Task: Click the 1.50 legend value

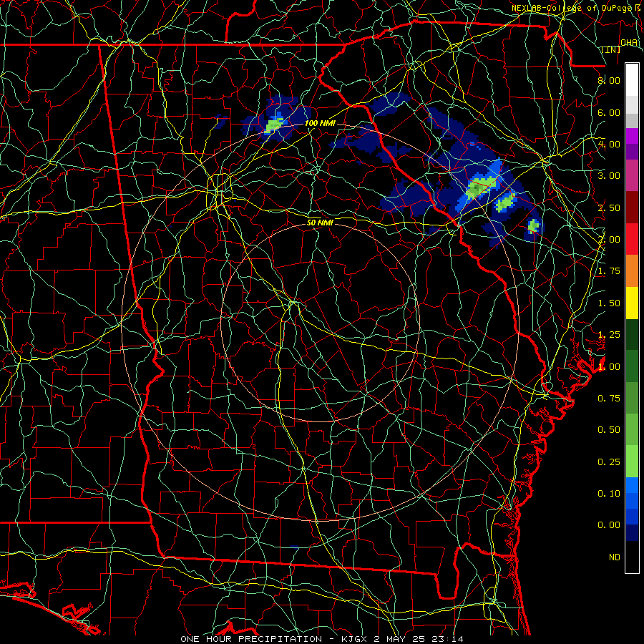Action: (609, 303)
